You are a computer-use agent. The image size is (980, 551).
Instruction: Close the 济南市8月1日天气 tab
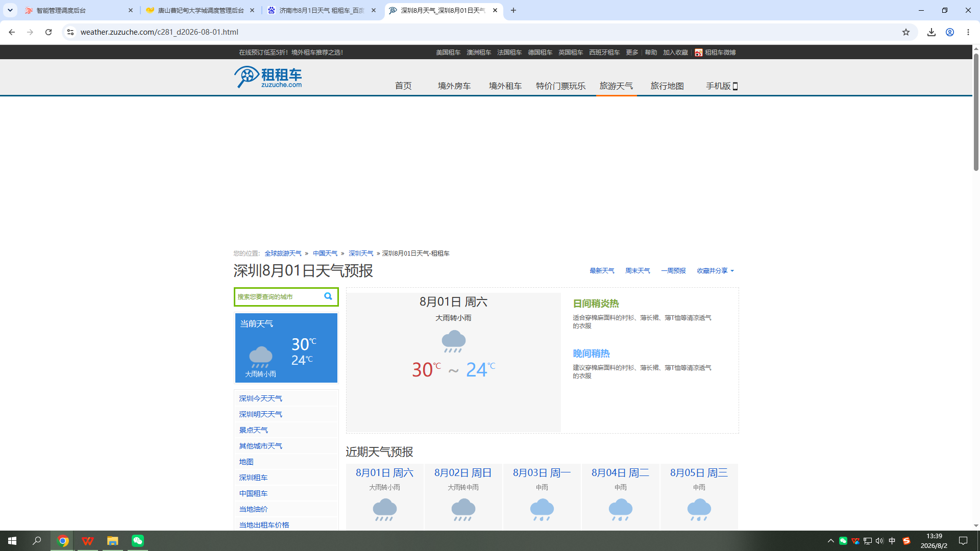pyautogui.click(x=374, y=10)
